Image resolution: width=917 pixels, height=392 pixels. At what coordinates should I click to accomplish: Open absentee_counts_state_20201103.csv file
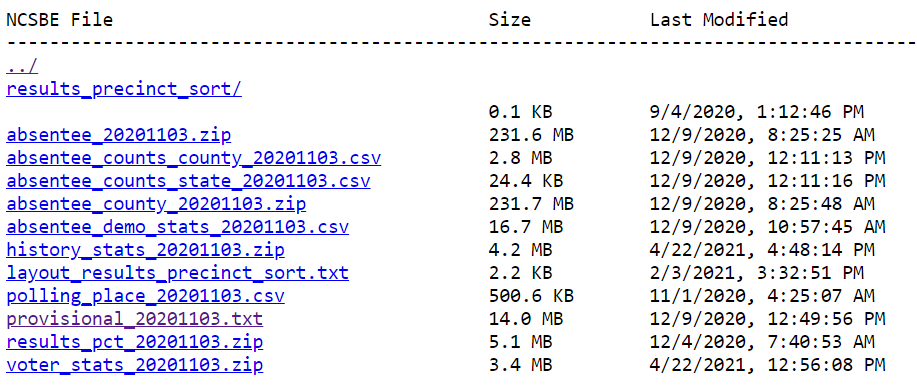188,181
